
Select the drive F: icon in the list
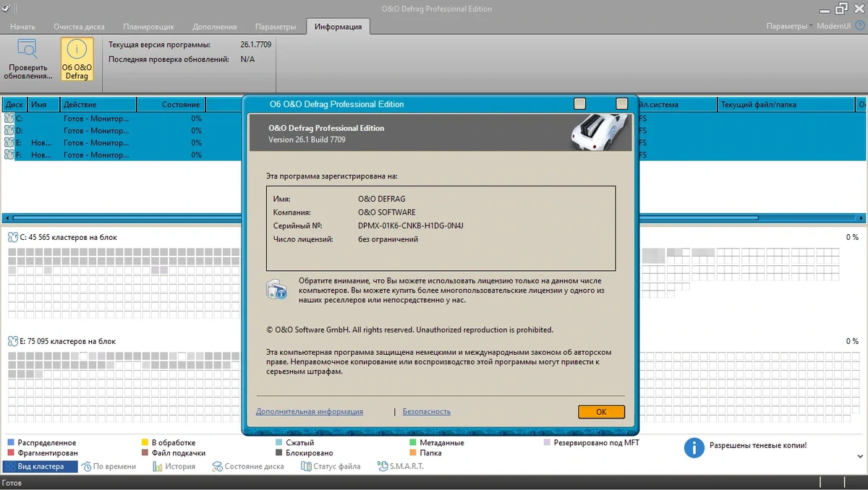coord(9,155)
